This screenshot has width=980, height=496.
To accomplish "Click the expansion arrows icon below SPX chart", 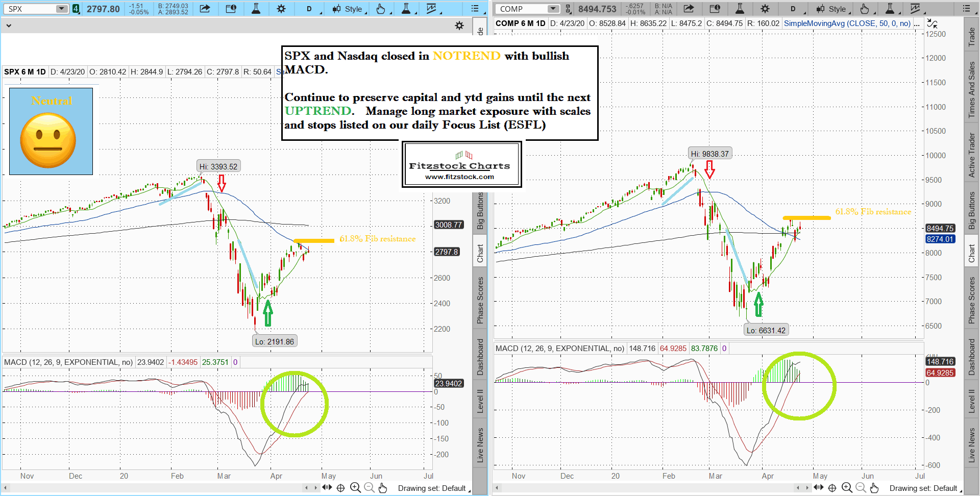I will click(x=327, y=488).
